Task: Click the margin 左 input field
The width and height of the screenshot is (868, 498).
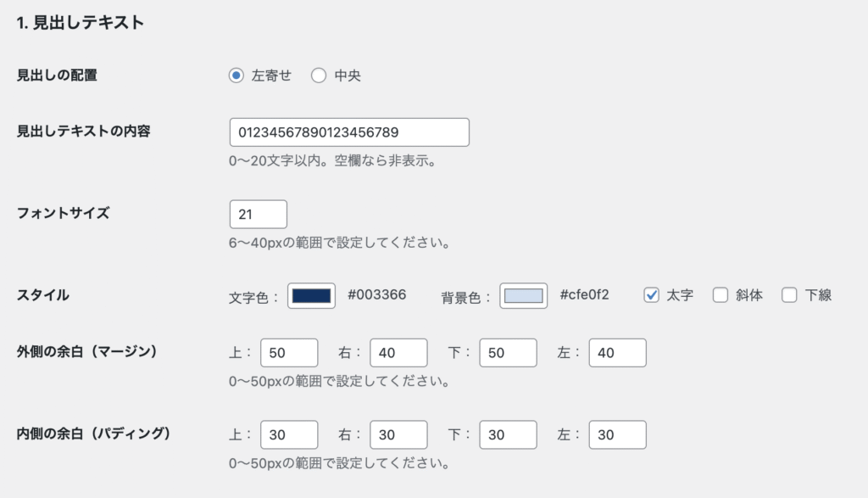Action: [x=618, y=353]
